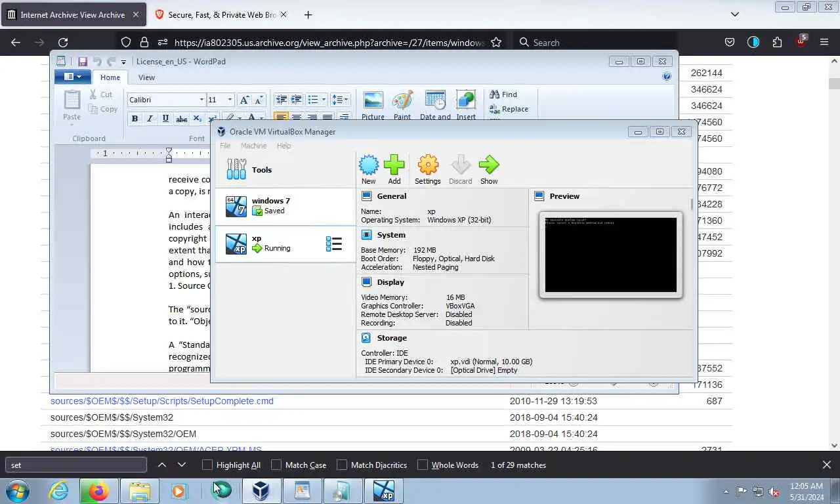
Task: Click the find bar next match arrow
Action: (182, 465)
